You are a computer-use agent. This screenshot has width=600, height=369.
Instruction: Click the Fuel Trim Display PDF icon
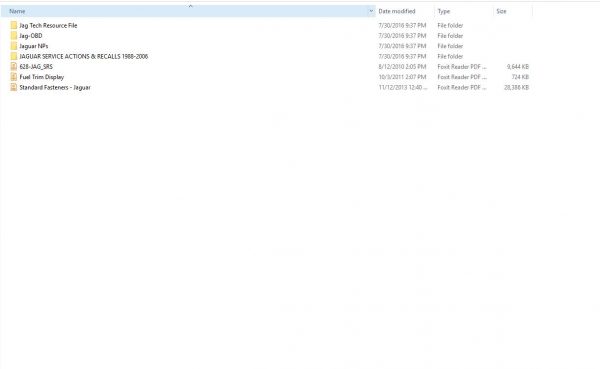(x=14, y=77)
